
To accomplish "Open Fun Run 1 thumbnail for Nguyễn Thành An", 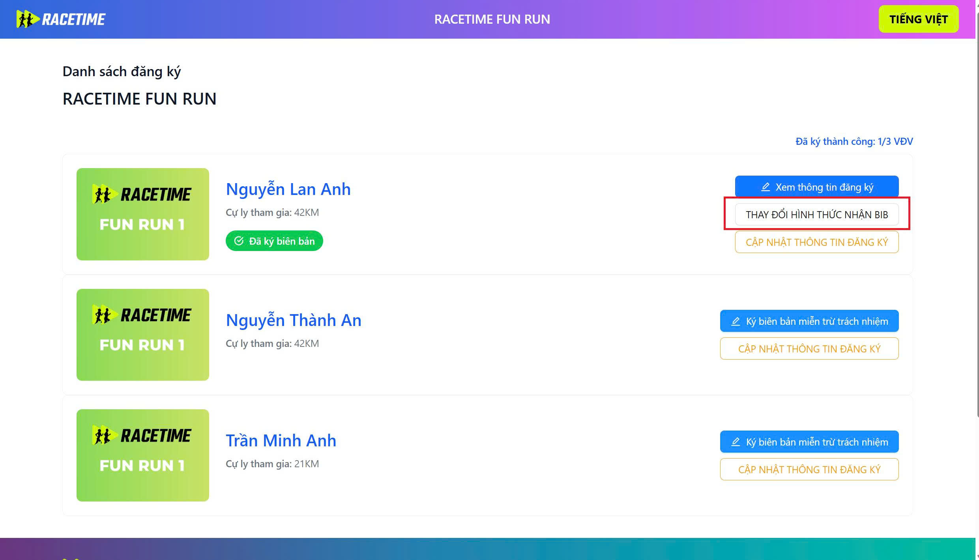I will point(143,335).
